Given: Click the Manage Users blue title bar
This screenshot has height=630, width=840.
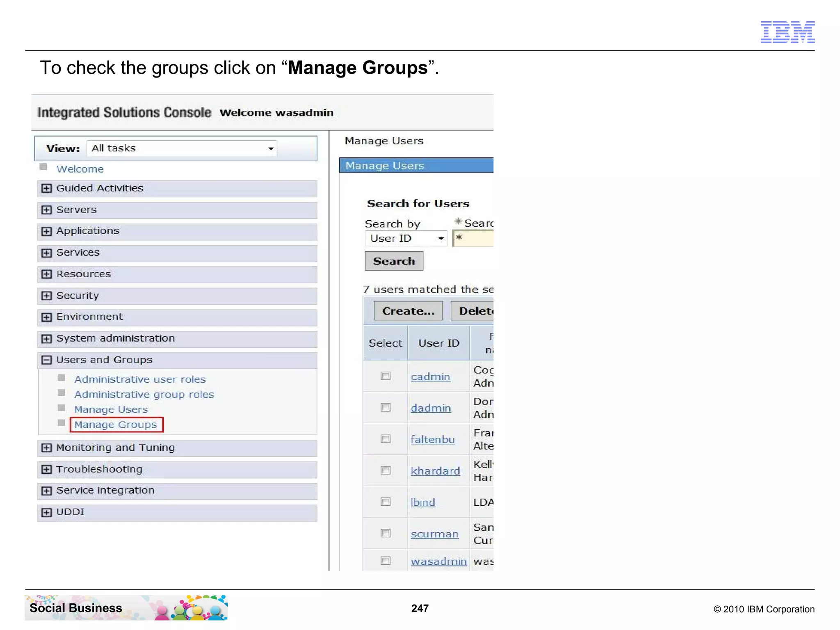Looking at the screenshot, I should point(416,165).
